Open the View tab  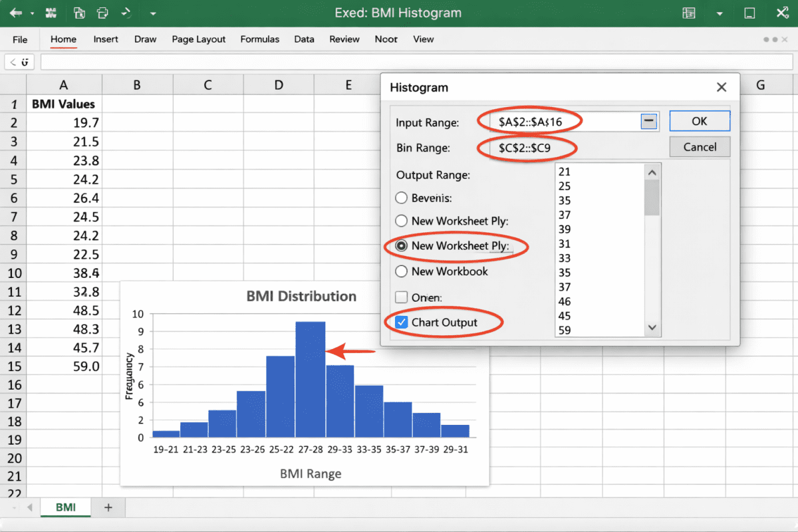click(x=424, y=39)
